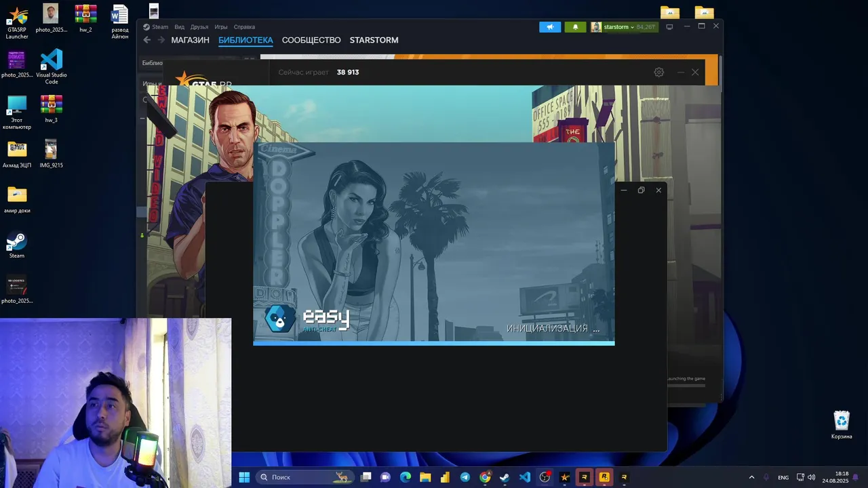The width and height of the screenshot is (868, 488).
Task: Open Telegram from the taskbar
Action: (x=465, y=477)
